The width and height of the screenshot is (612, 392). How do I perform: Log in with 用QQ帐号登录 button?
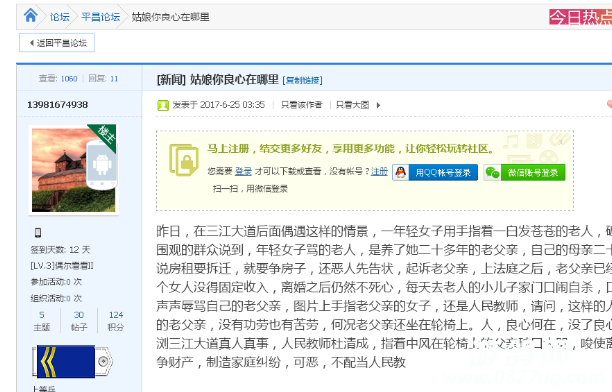(435, 173)
